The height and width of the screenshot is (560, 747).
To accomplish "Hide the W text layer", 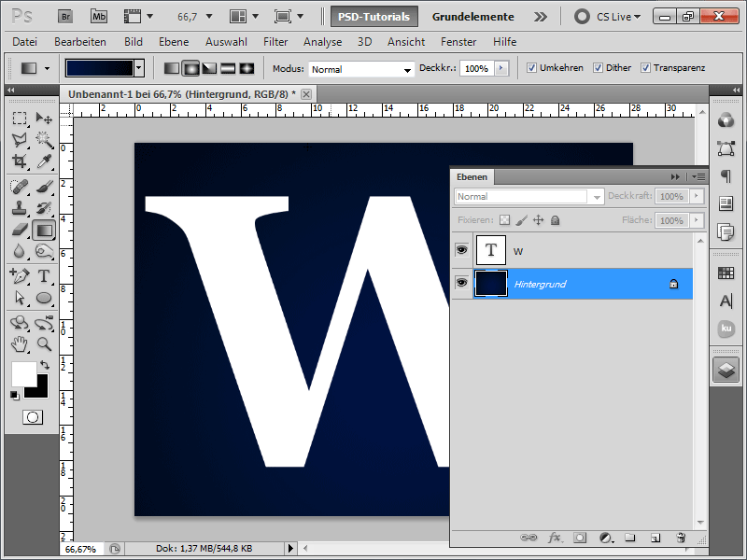I will click(x=461, y=249).
